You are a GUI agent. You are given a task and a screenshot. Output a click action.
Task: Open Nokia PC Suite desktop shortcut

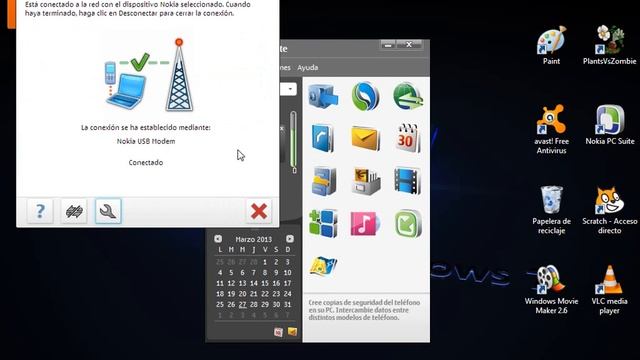tap(610, 125)
